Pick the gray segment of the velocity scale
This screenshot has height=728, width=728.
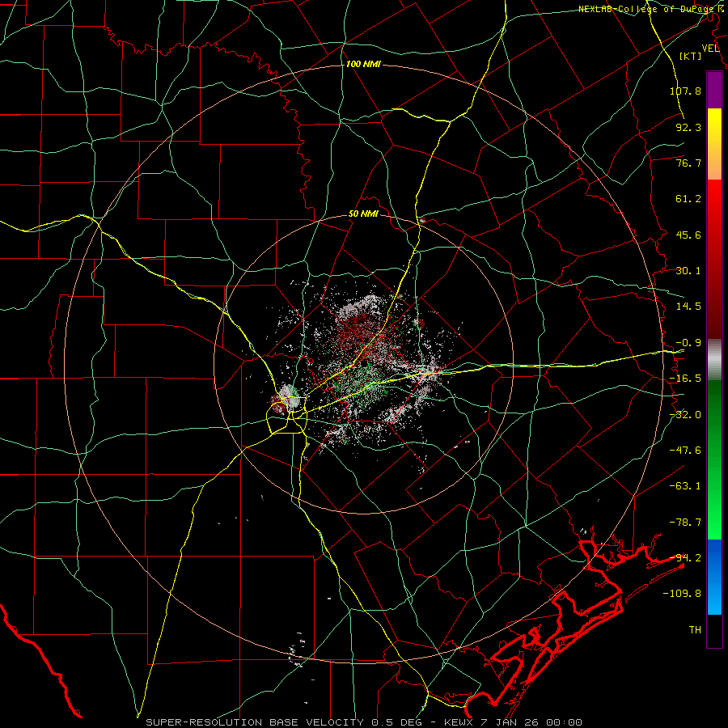click(x=714, y=360)
